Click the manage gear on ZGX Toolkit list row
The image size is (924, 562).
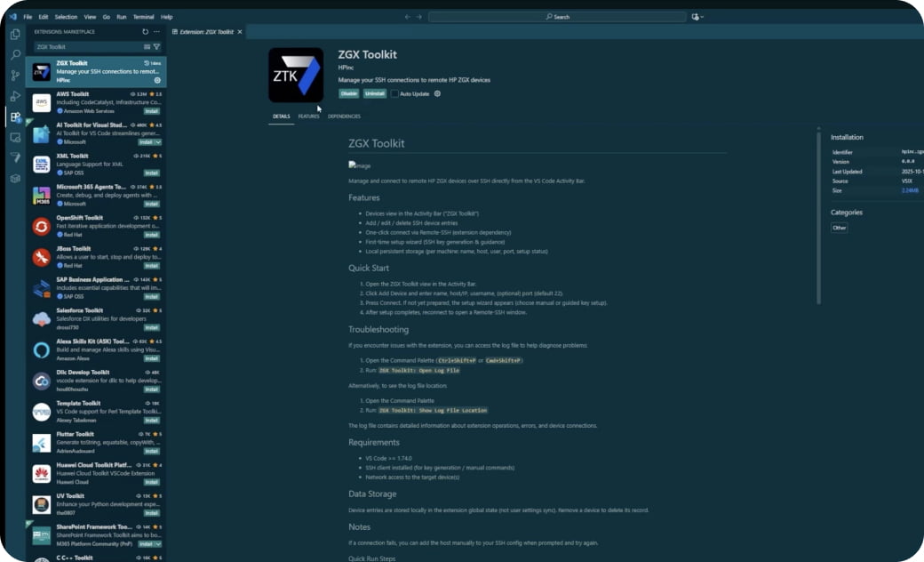[x=157, y=80]
